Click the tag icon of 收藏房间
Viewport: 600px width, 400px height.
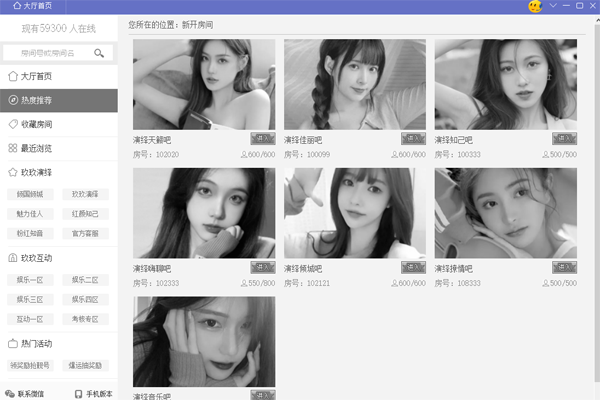pos(13,124)
